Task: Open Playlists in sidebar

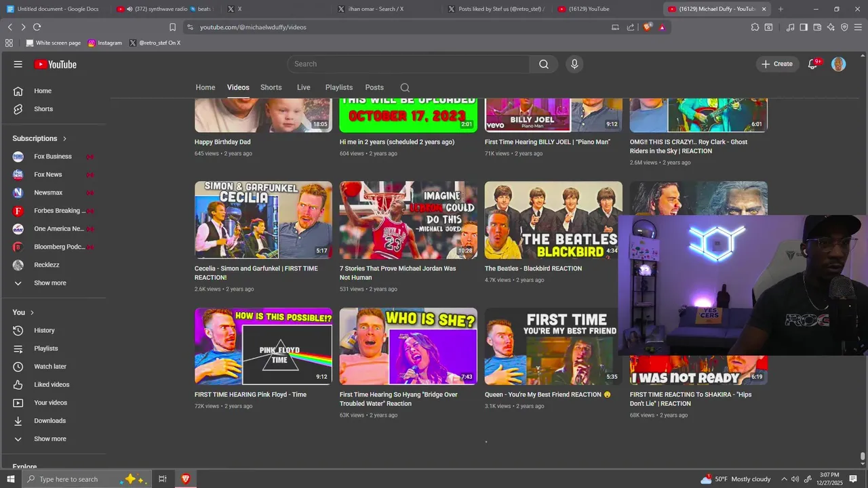Action: (46, 348)
